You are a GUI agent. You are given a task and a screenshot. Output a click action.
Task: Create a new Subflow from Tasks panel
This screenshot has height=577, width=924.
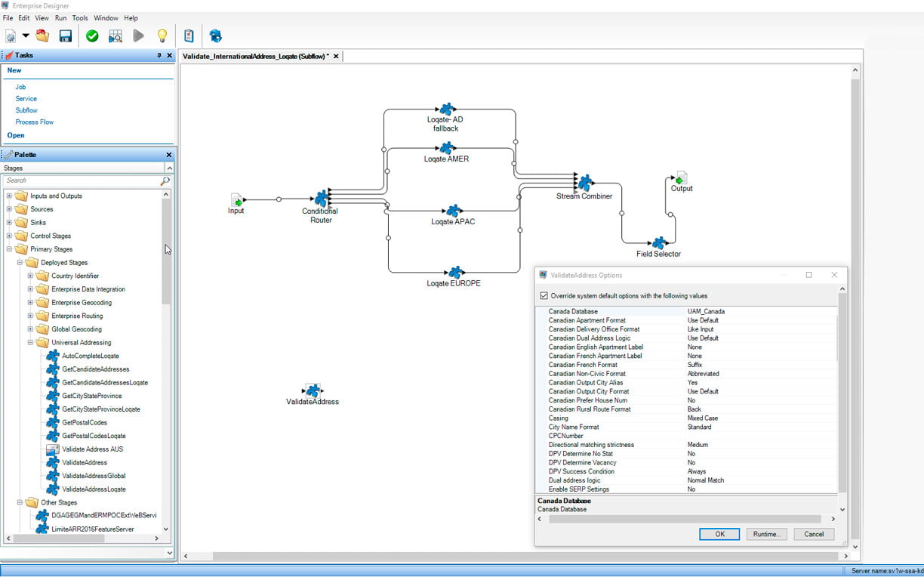[26, 110]
